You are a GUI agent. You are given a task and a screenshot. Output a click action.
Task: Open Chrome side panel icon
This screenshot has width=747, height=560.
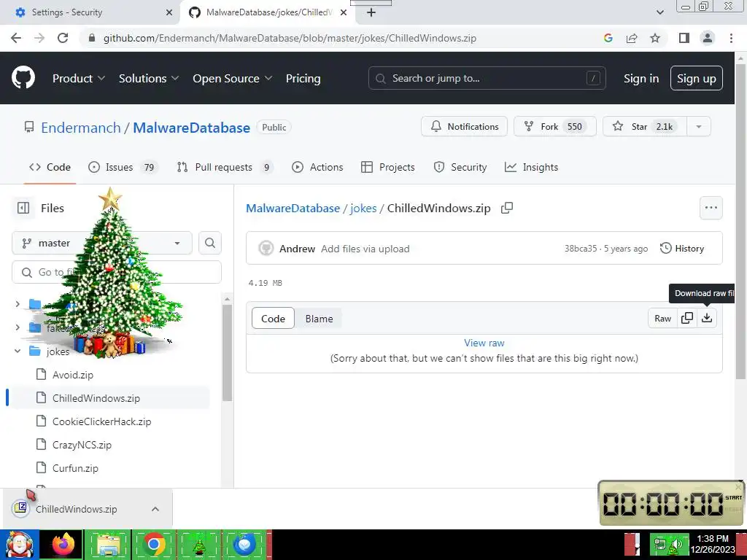684,38
